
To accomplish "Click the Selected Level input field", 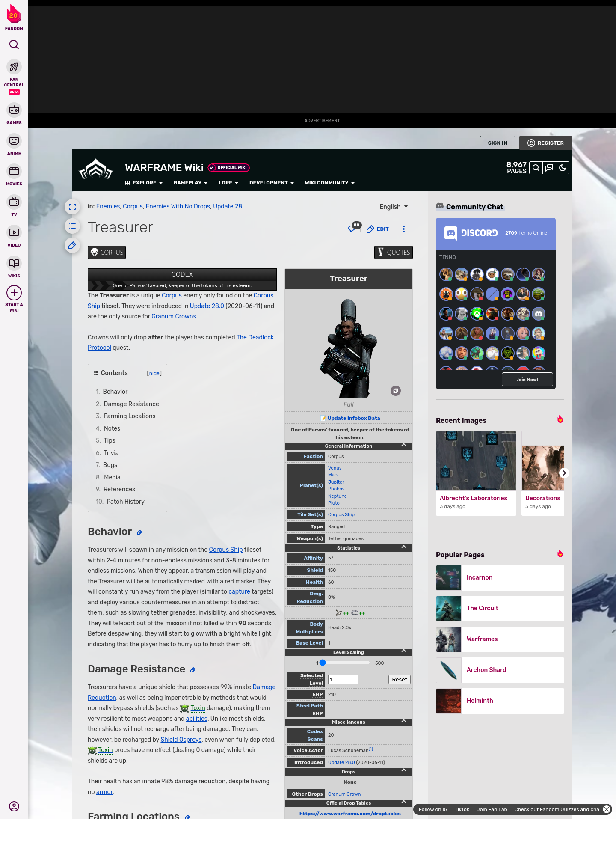I will (x=343, y=680).
